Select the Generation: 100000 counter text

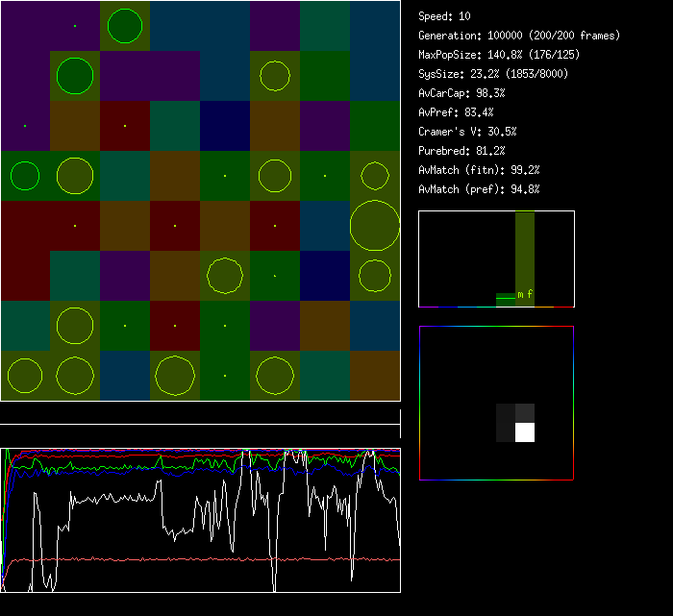click(x=519, y=36)
